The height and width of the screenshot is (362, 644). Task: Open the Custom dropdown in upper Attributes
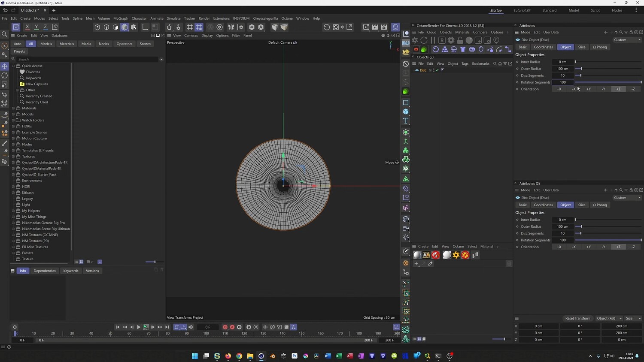point(627,40)
